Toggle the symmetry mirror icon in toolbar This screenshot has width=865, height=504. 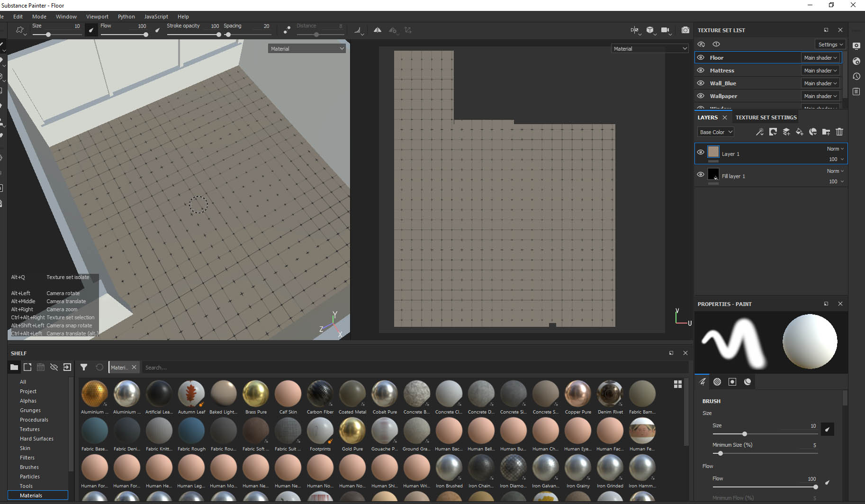point(377,30)
